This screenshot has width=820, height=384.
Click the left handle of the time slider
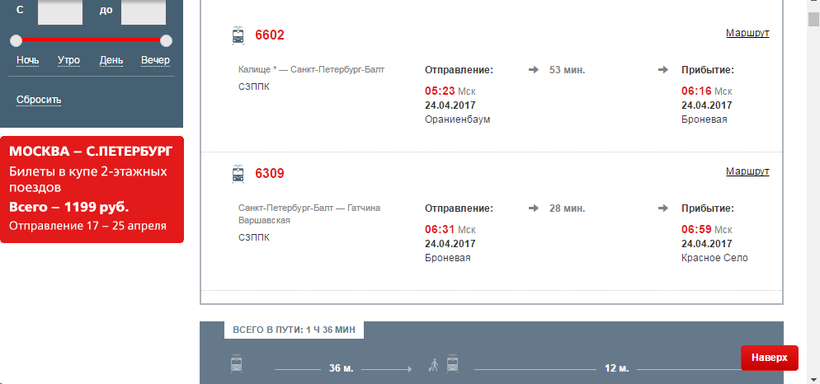point(16,40)
